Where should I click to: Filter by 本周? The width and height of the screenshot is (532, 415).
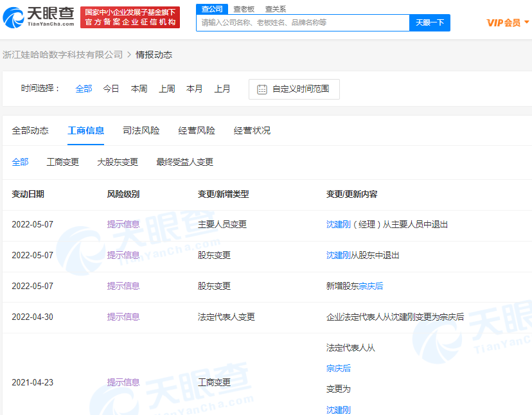[139, 89]
